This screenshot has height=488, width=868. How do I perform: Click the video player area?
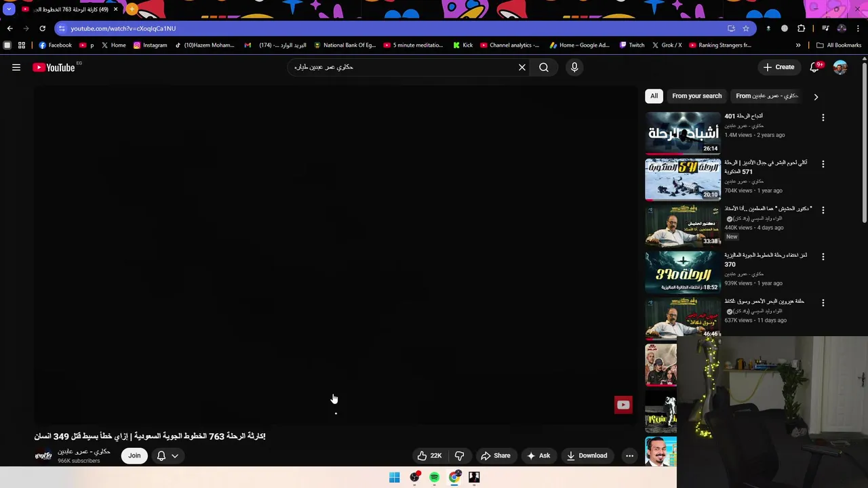336,254
